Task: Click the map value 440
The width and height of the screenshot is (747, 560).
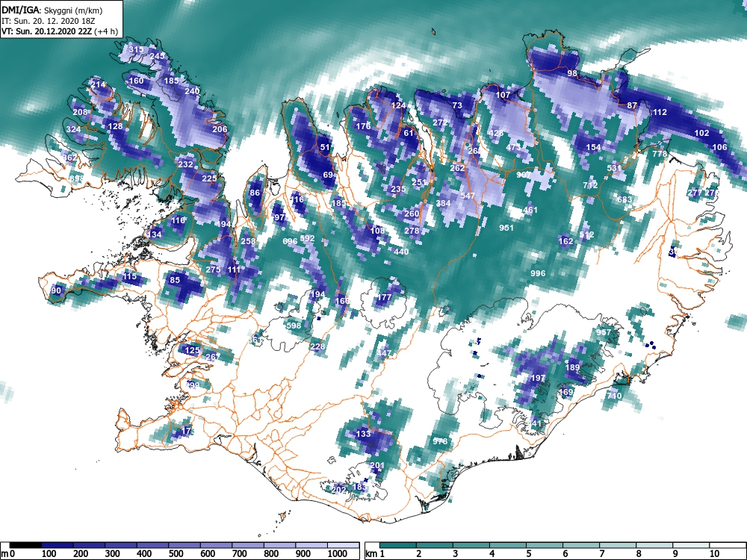Action: (x=401, y=252)
